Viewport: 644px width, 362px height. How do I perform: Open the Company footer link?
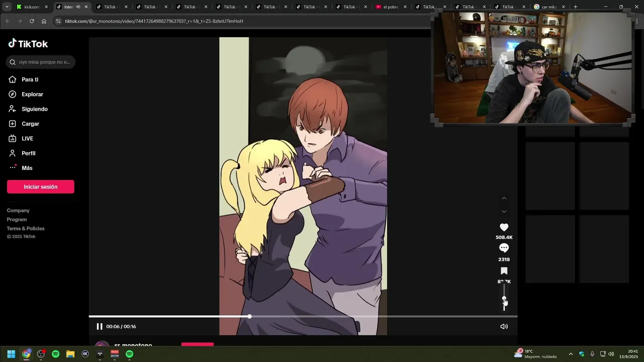pyautogui.click(x=18, y=211)
